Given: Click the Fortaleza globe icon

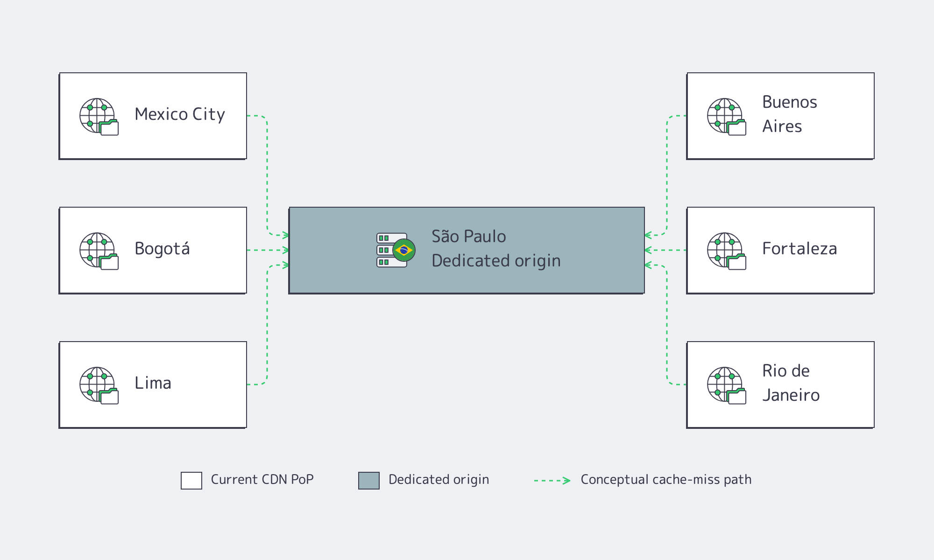Looking at the screenshot, I should [x=727, y=251].
